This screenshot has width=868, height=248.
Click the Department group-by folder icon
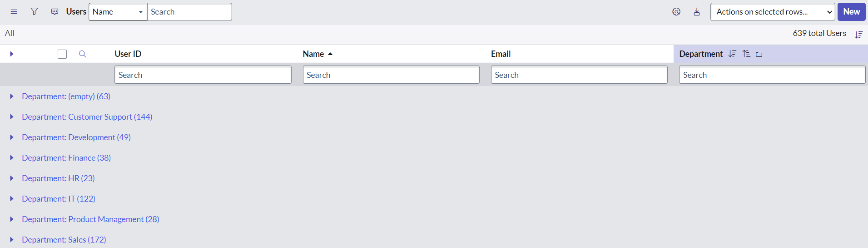click(759, 54)
